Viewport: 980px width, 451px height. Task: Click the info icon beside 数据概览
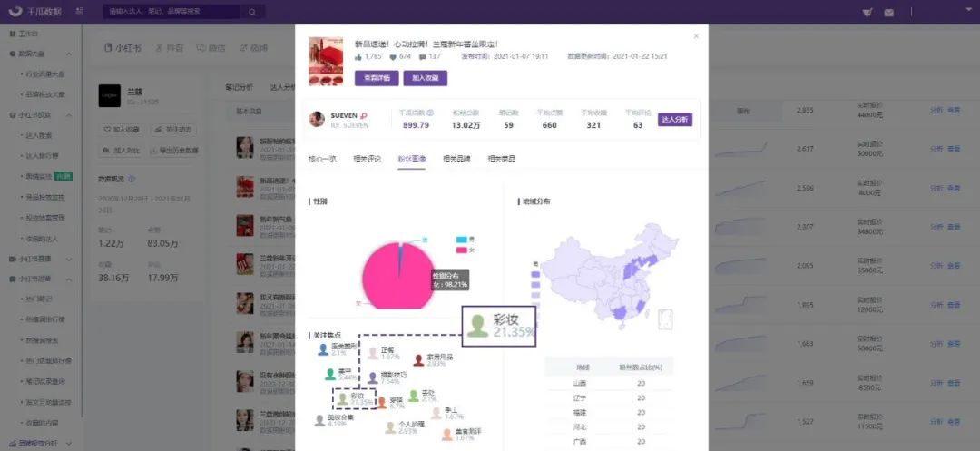click(132, 179)
